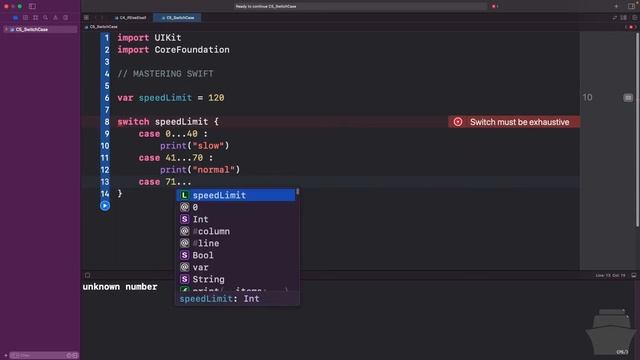Viewport: 640px width, 360px height.
Task: Click the S icon beside Bool suggestion
Action: pos(184,255)
